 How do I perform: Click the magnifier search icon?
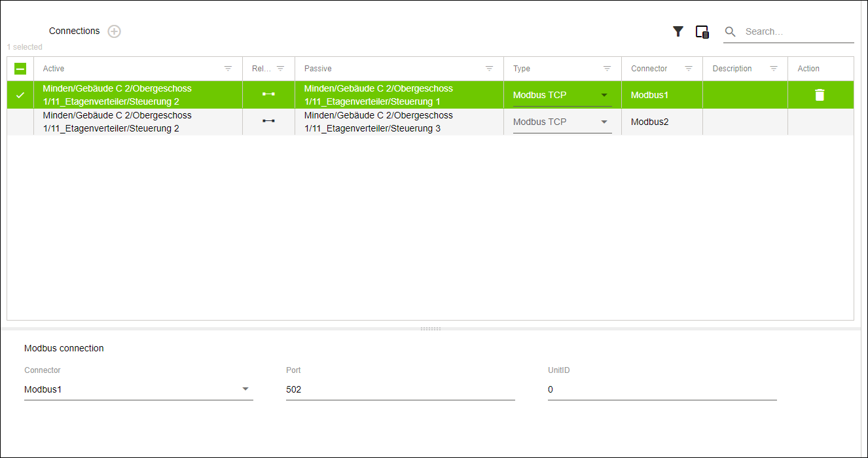tap(731, 31)
